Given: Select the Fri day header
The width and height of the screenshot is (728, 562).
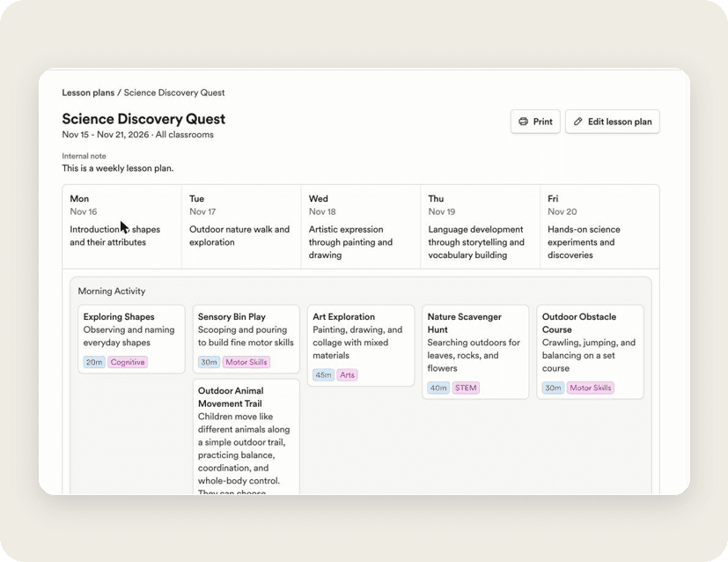Looking at the screenshot, I should pos(553,199).
